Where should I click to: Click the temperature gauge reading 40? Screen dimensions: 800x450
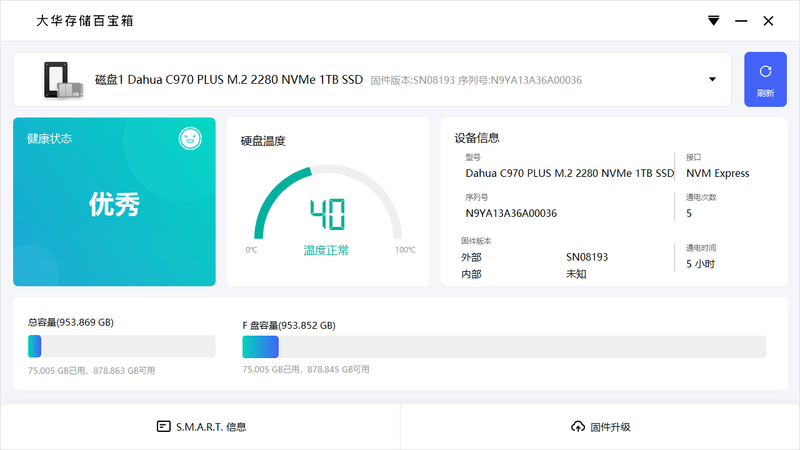coord(328,214)
